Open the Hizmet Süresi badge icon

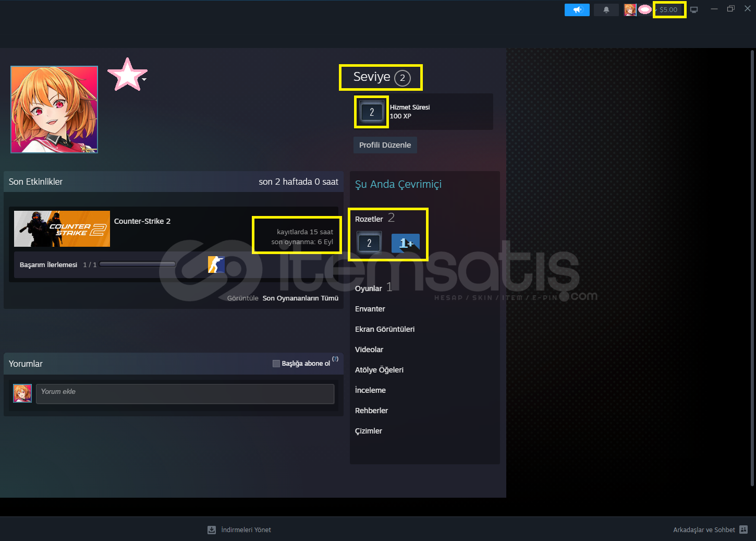(372, 112)
